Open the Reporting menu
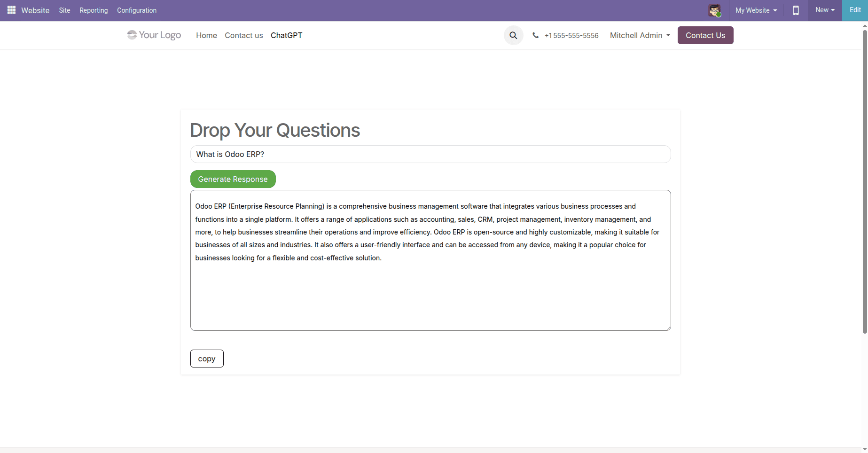Screen dimensions: 868x453 94,10
